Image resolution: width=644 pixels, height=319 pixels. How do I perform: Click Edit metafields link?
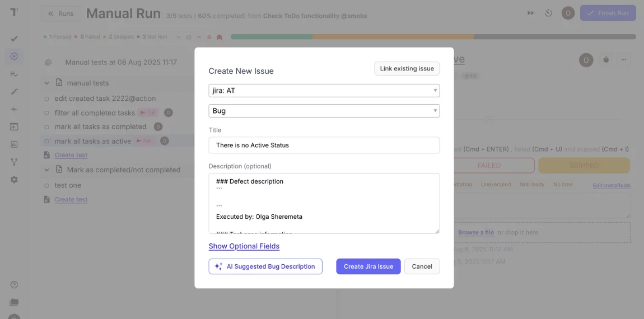click(612, 186)
